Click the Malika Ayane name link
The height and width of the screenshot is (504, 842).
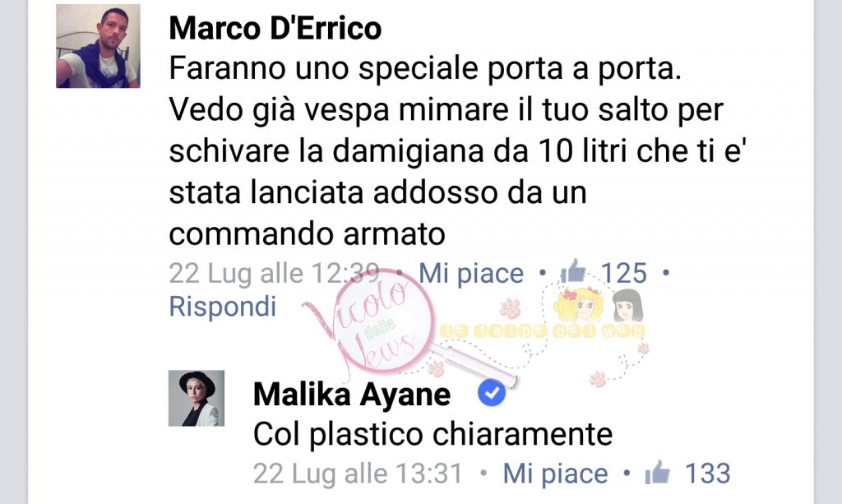click(352, 395)
